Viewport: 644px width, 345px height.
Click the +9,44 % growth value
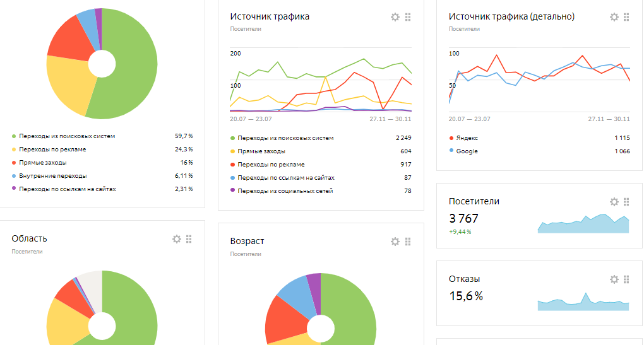[x=460, y=231]
